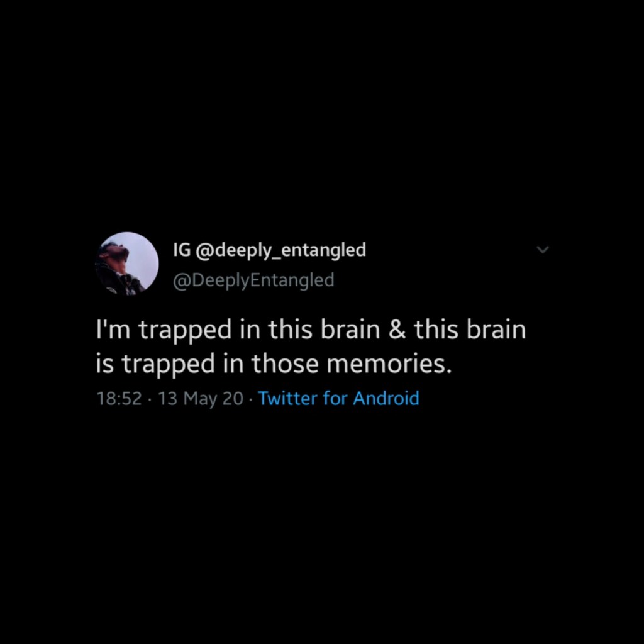Screen dimensions: 644x644
Task: Click the word I'm starting the tweet
Action: 113,330
